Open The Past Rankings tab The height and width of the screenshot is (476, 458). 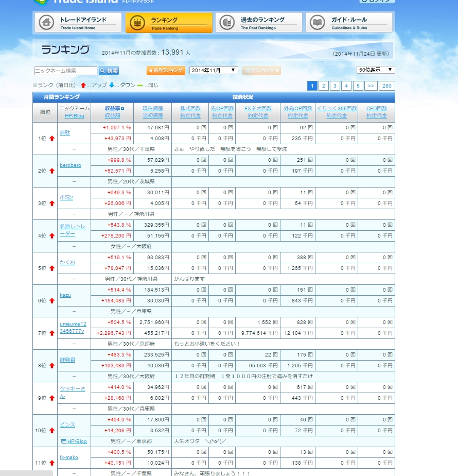pyautogui.click(x=259, y=23)
